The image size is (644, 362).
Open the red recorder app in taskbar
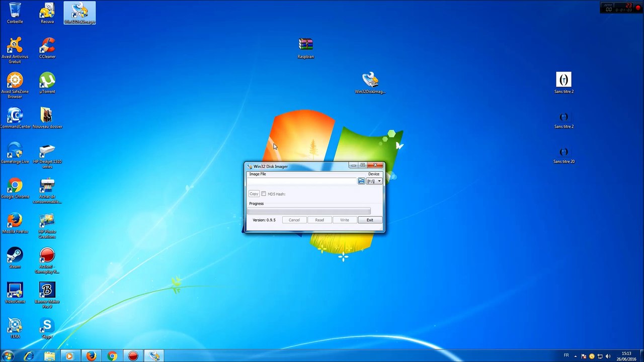133,356
